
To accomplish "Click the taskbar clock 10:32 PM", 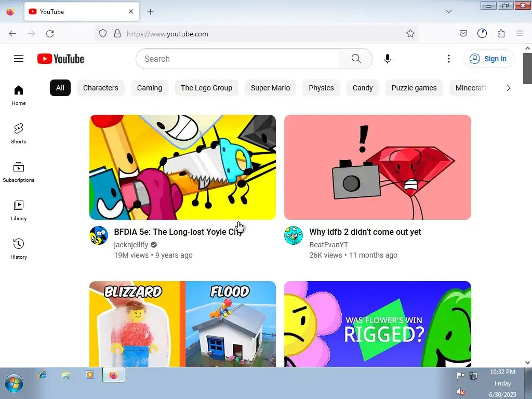I will click(x=502, y=372).
